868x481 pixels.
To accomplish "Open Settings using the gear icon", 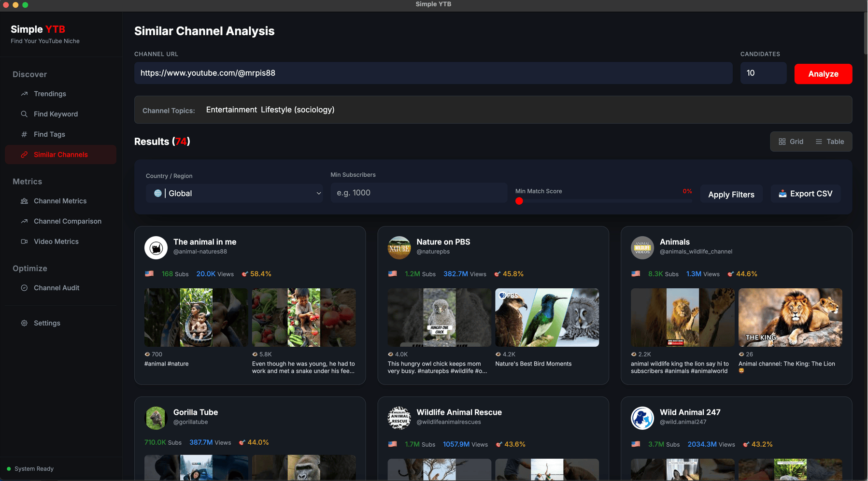I will coord(24,323).
